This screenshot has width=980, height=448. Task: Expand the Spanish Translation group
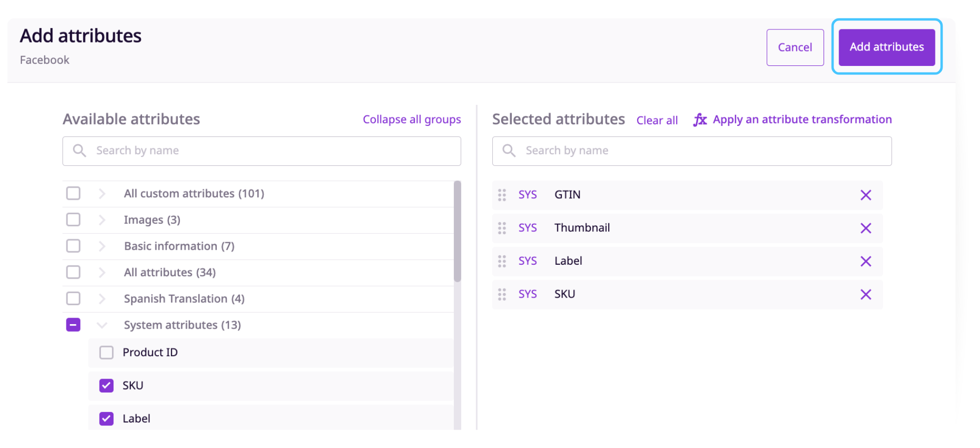point(102,299)
